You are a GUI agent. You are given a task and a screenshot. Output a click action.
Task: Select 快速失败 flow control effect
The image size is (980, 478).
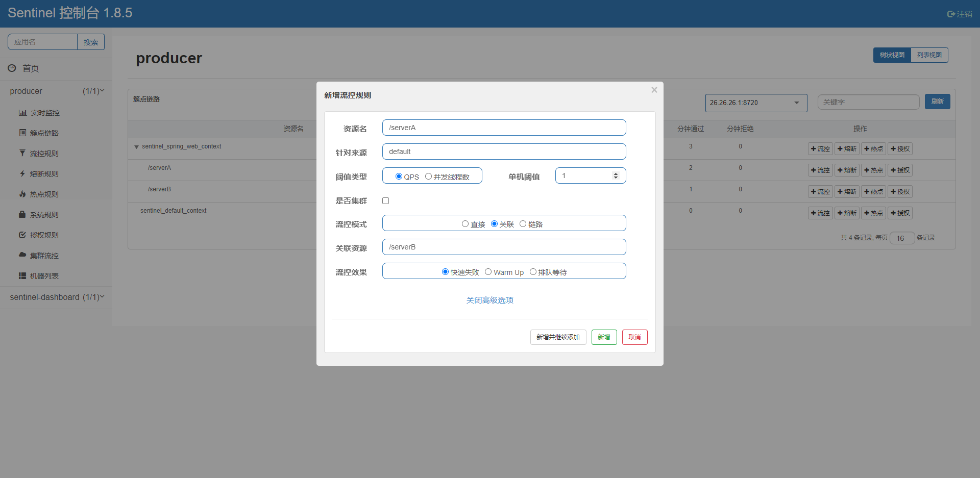coord(445,272)
